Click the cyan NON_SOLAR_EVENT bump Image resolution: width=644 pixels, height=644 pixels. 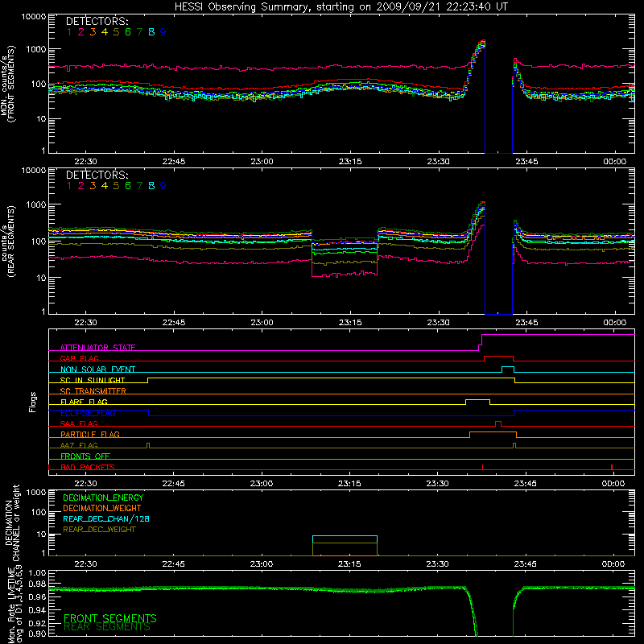[508, 368]
